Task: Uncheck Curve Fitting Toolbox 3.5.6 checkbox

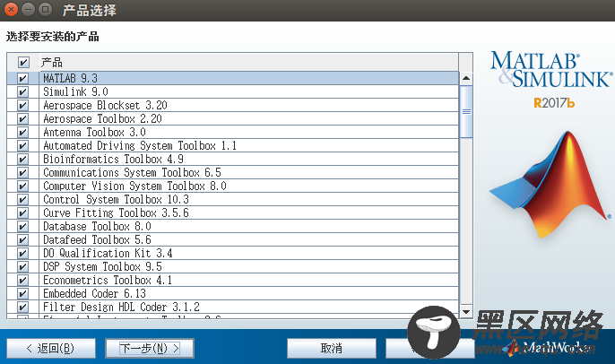Action: 22,213
